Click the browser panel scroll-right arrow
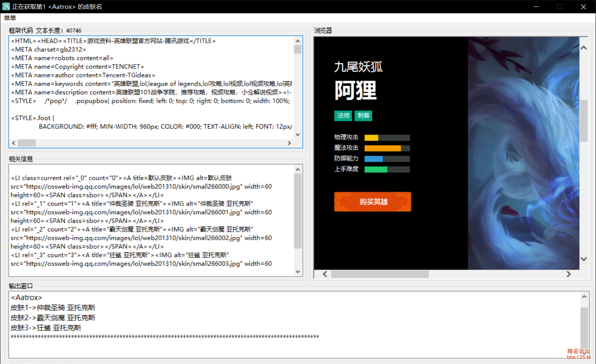Image resolution: width=596 pixels, height=364 pixels. tap(569, 274)
